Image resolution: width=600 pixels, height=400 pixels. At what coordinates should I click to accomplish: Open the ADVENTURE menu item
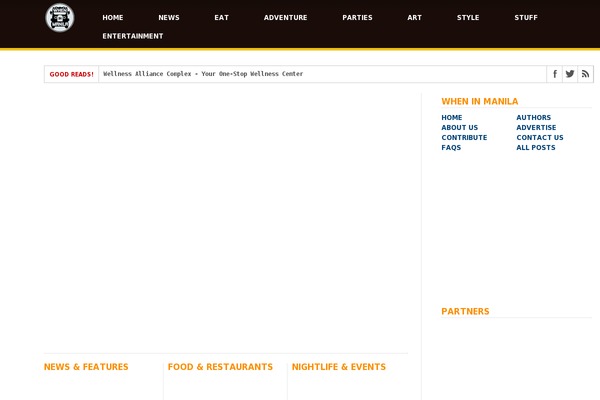pyautogui.click(x=285, y=18)
